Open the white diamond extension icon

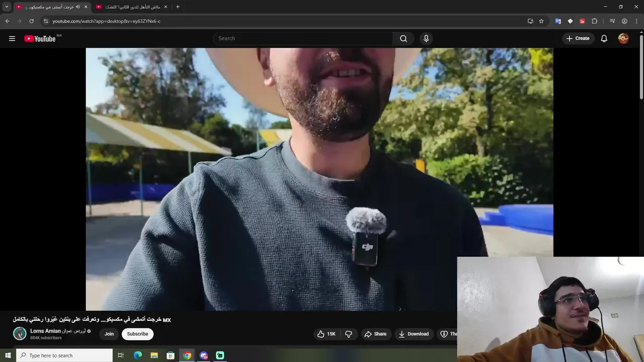click(x=570, y=21)
